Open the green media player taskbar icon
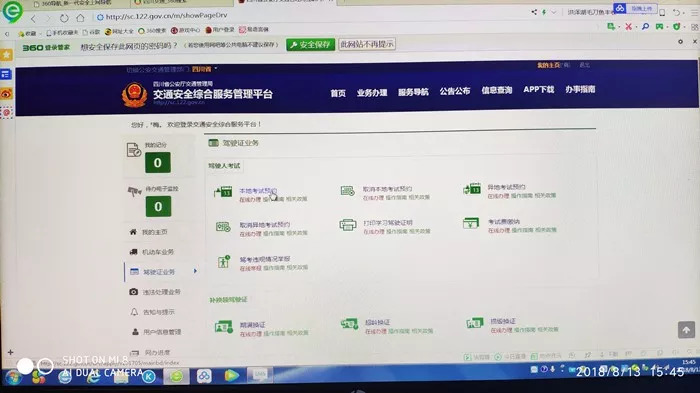The width and height of the screenshot is (700, 393). (231, 376)
